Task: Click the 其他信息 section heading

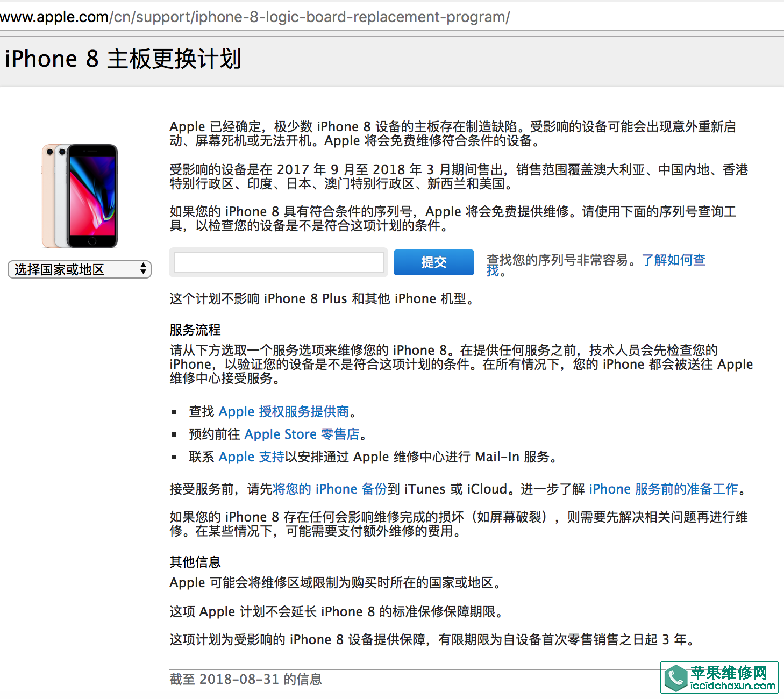Action: click(x=195, y=562)
